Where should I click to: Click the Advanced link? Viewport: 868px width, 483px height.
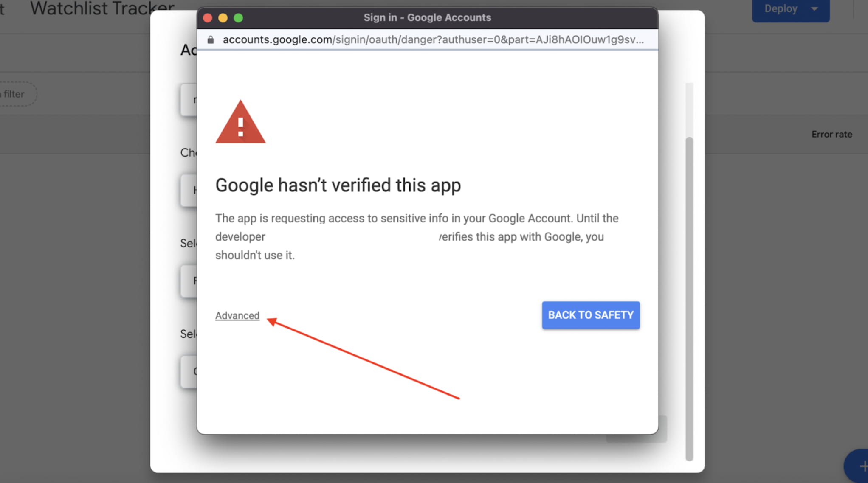coord(237,316)
